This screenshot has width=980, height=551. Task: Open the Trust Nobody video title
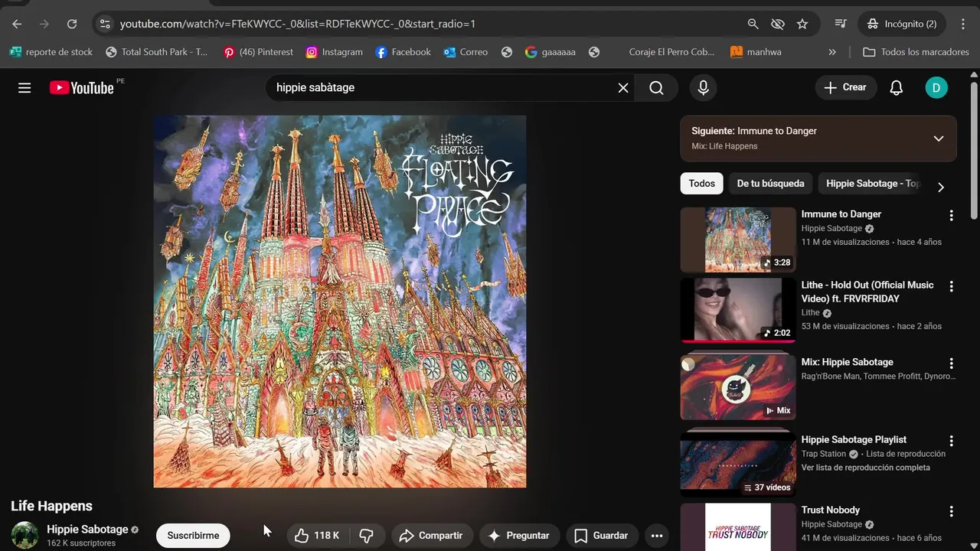click(x=830, y=510)
